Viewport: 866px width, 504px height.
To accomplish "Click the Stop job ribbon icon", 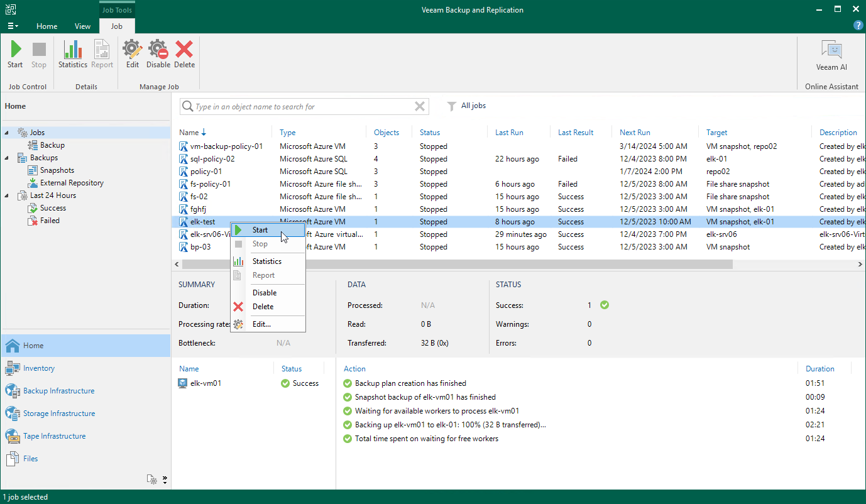I will (39, 50).
